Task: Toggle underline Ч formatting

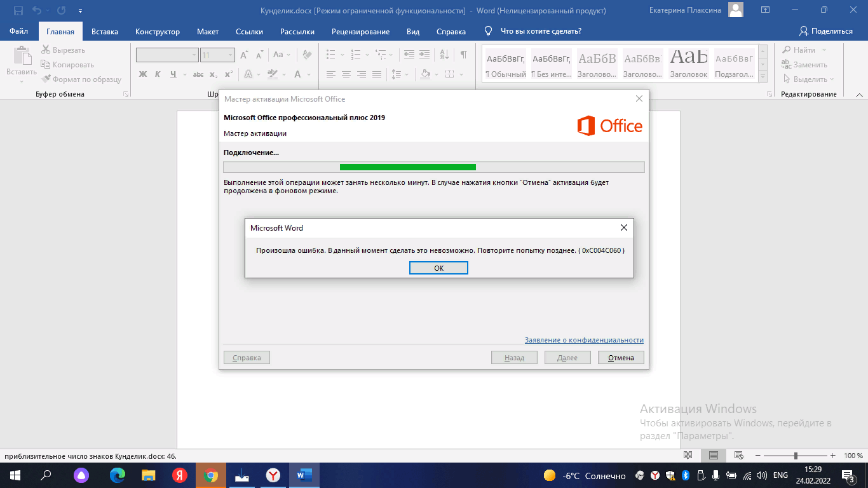Action: [x=173, y=74]
